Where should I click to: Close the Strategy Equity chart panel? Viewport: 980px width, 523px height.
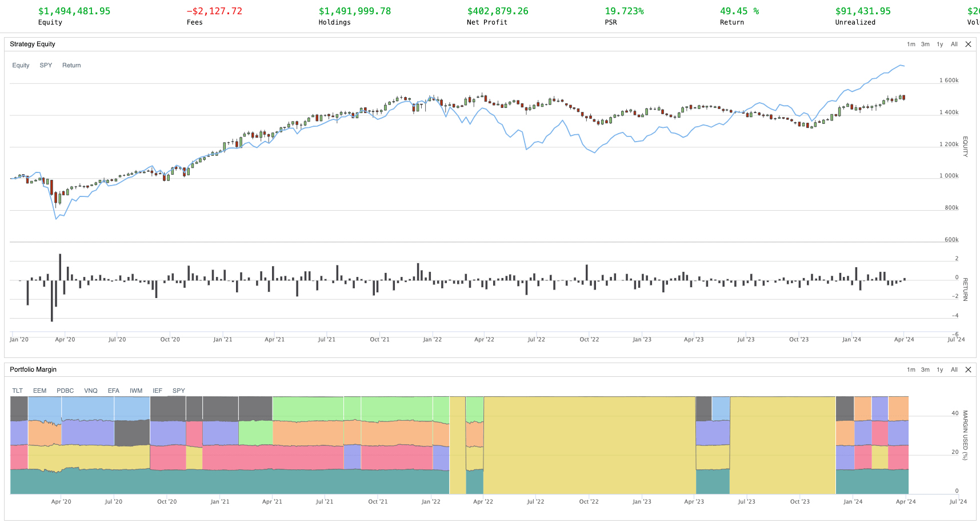968,45
